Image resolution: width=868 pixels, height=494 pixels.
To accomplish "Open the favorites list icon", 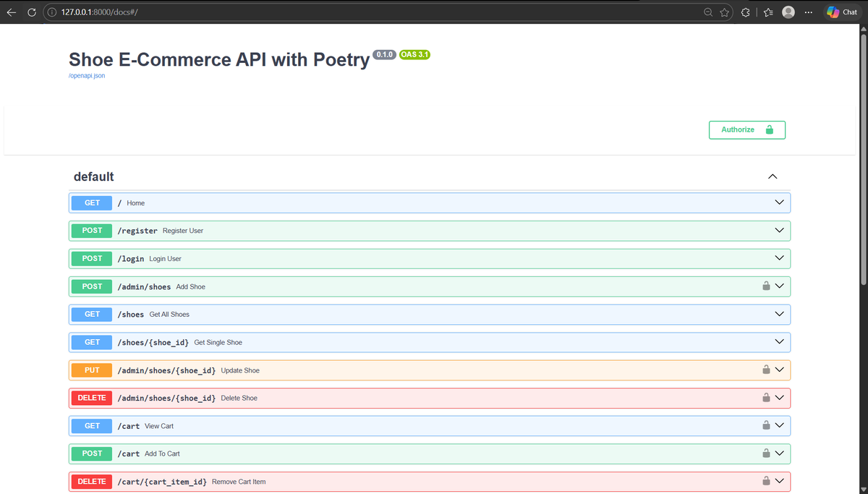I will click(768, 12).
